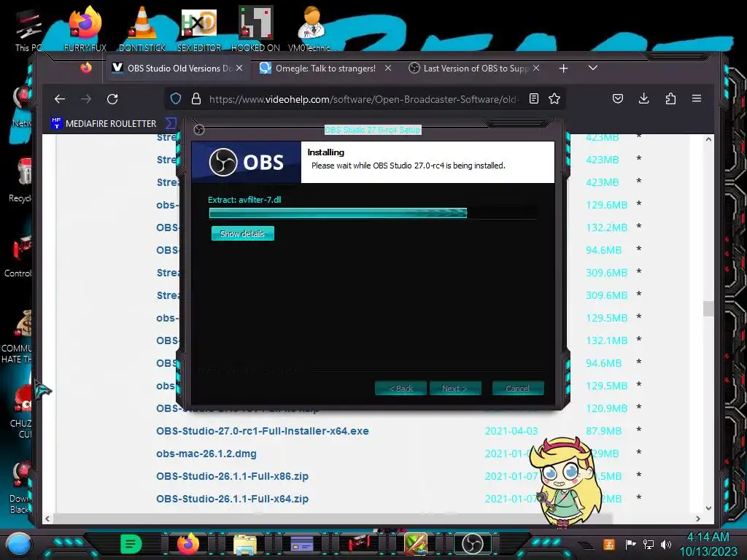Close the OBS Studio Old Versions tab
Screen dimensions: 747x560
coord(239,68)
